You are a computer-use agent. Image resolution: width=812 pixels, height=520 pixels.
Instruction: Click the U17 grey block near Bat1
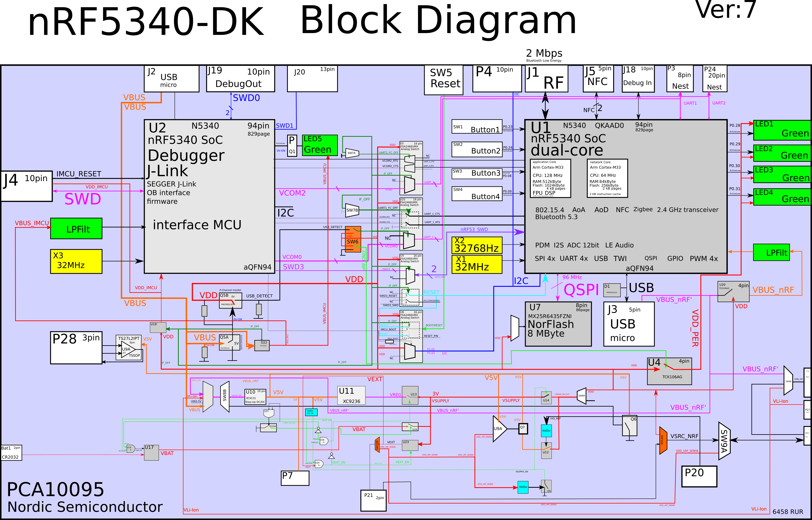point(151,453)
